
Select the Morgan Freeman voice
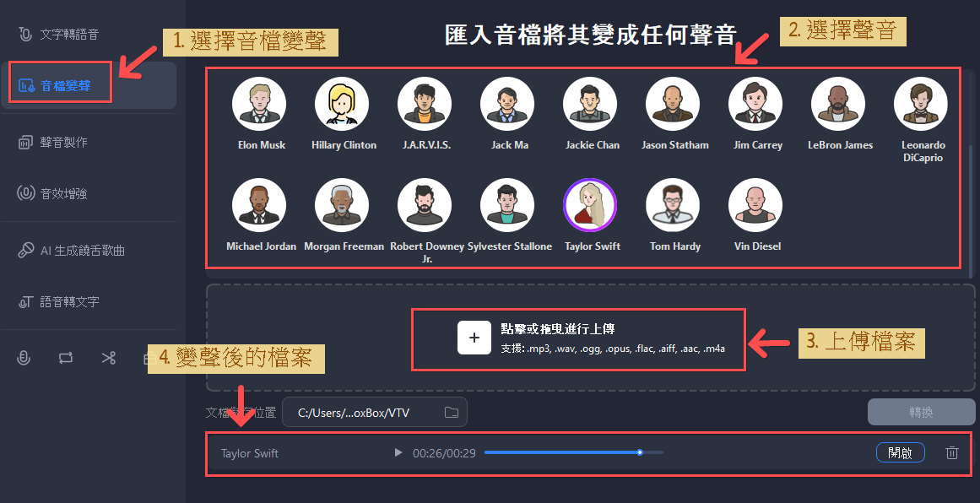[x=342, y=206]
